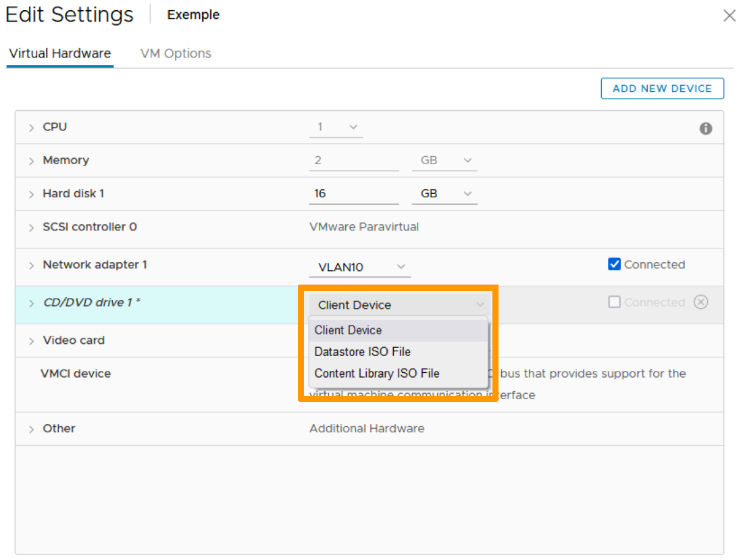Close the Edit Settings dialog
The image size is (741, 560).
pos(729,16)
